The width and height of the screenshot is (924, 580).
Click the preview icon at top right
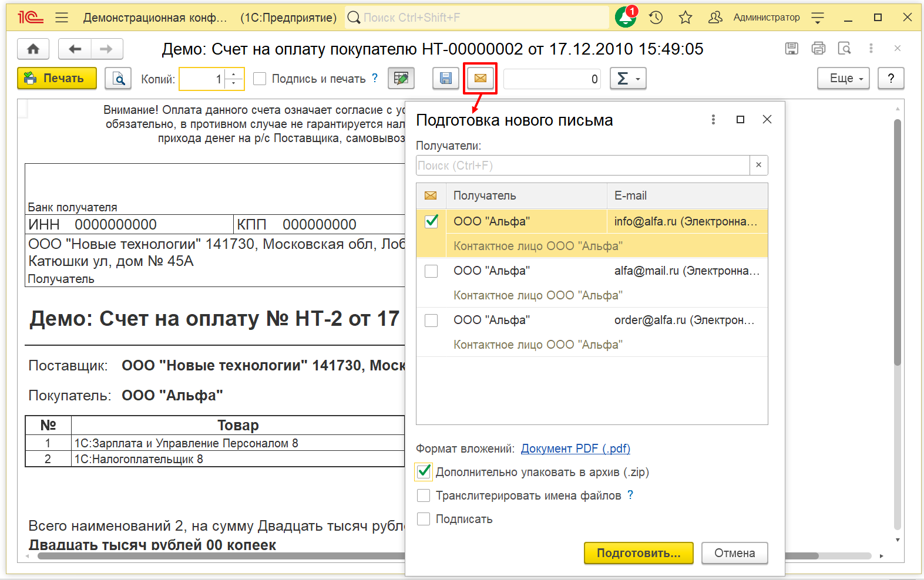click(x=845, y=48)
